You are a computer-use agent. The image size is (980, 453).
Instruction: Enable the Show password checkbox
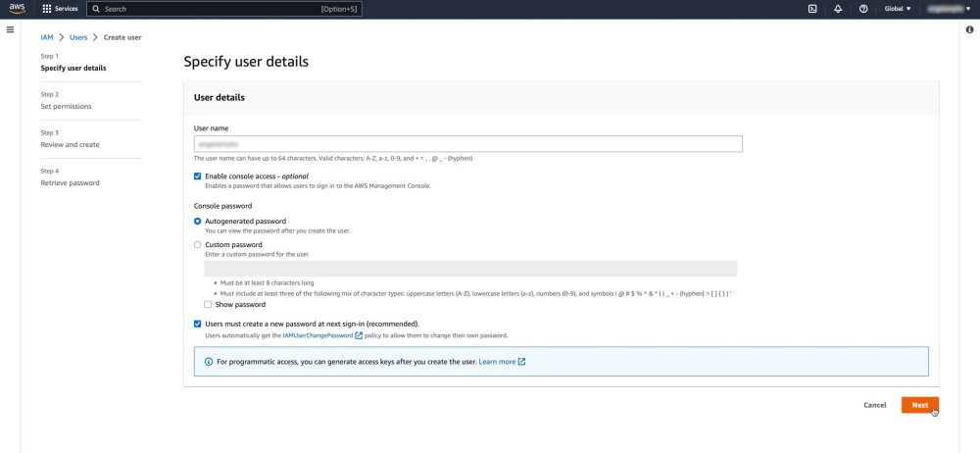click(208, 305)
